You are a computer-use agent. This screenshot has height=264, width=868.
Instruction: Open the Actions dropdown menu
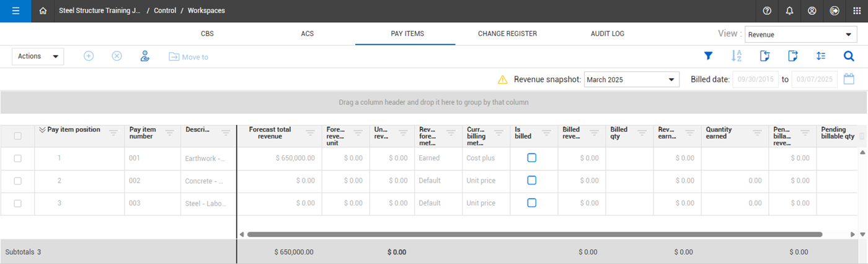click(x=37, y=57)
